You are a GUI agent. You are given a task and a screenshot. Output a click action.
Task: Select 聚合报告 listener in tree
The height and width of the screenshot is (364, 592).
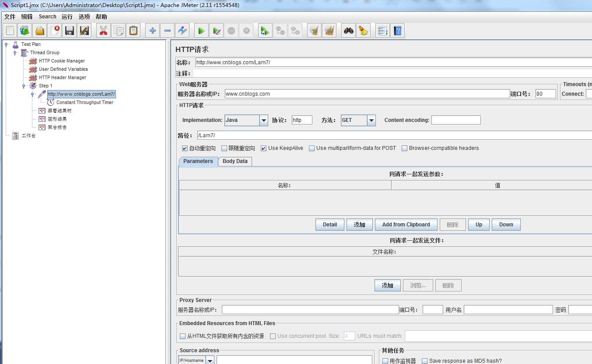57,127
